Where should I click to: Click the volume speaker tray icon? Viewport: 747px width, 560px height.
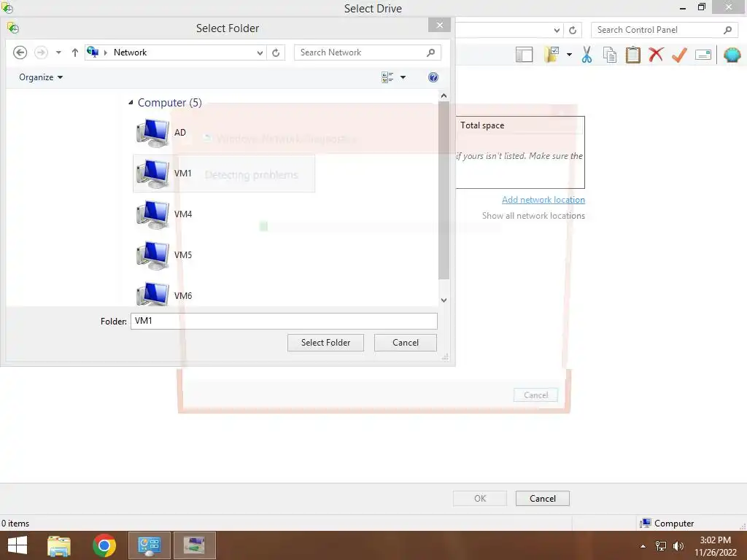coord(678,546)
